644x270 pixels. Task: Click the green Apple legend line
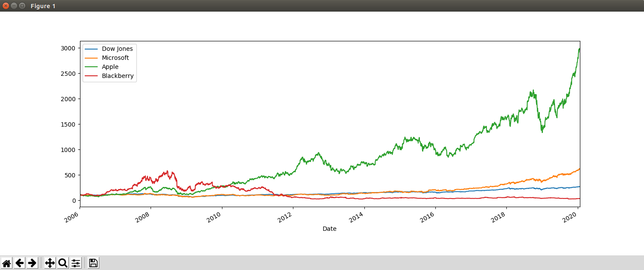(92, 67)
